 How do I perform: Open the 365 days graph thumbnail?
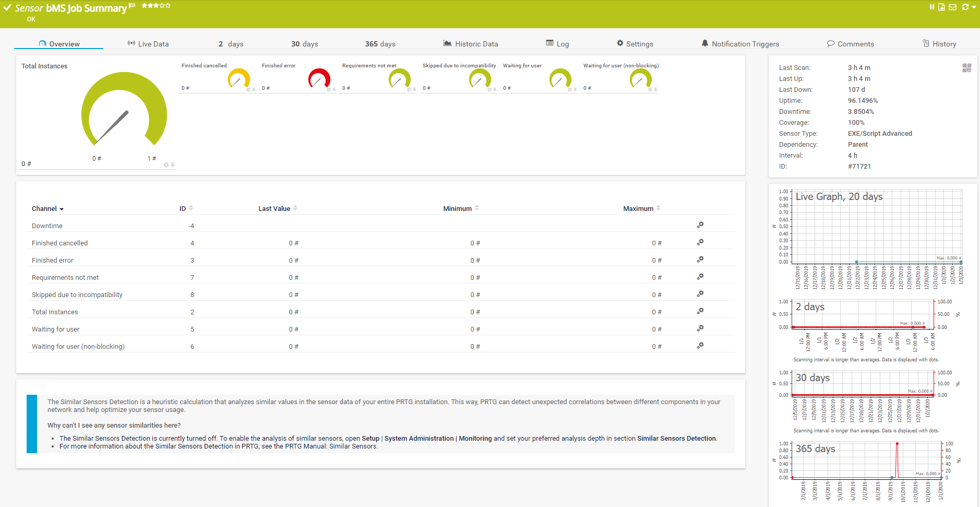(866, 461)
